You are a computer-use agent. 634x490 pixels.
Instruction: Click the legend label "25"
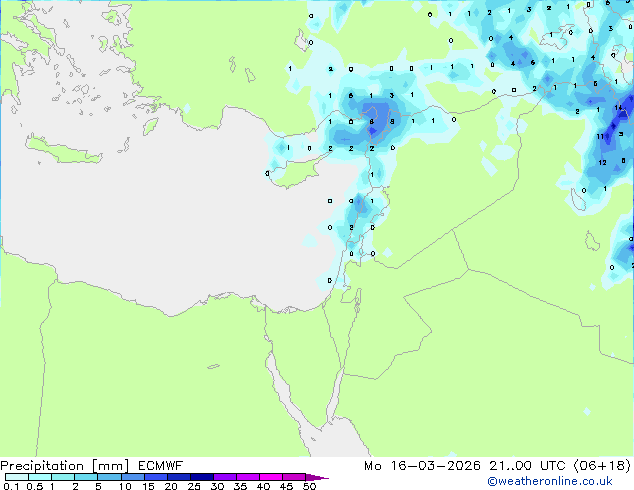tap(194, 486)
